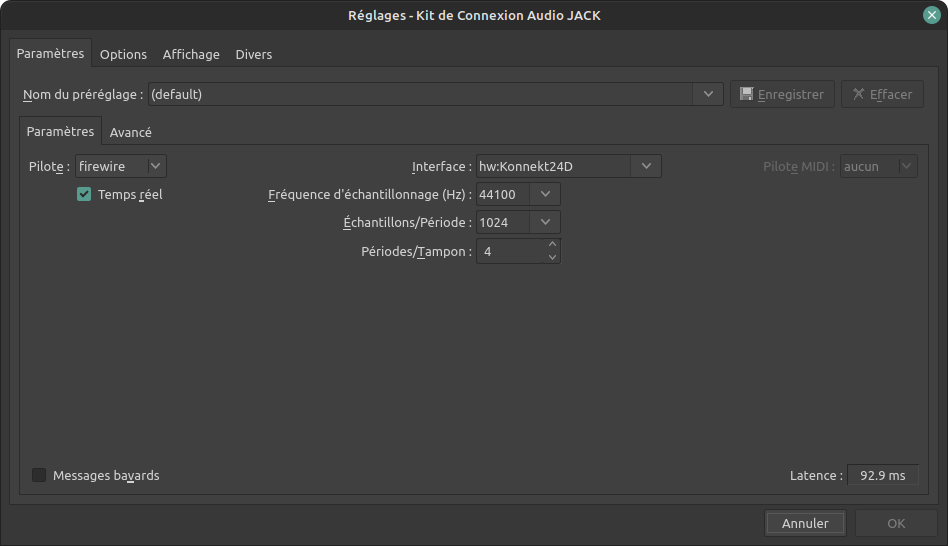Screen dimensions: 948x546
Task: Open the Pilote driver dropdown
Action: 155,166
